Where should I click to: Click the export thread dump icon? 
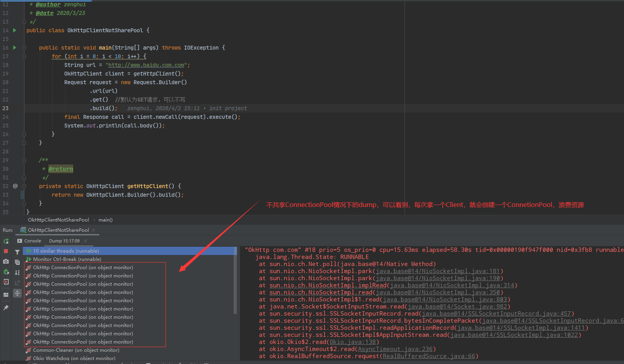click(17, 283)
